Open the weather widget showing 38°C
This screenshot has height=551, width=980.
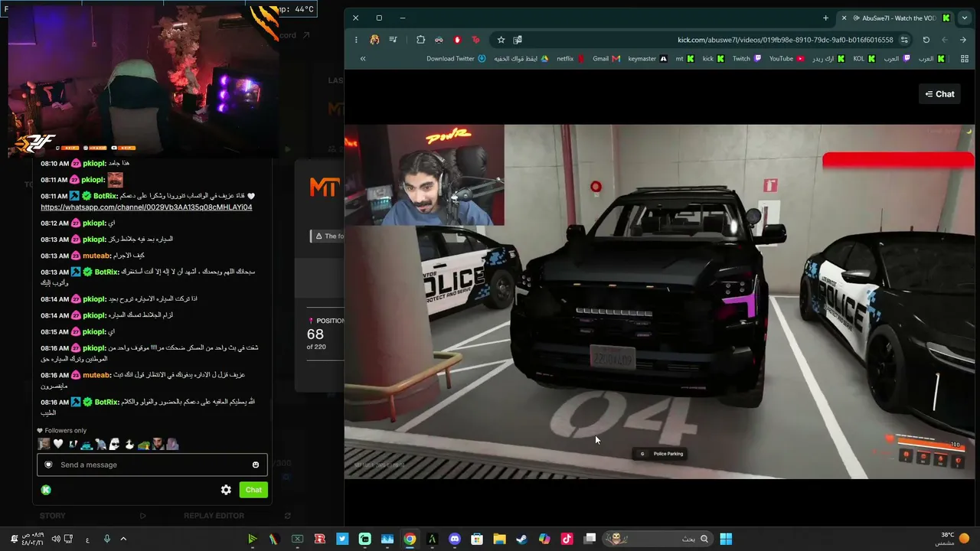953,539
